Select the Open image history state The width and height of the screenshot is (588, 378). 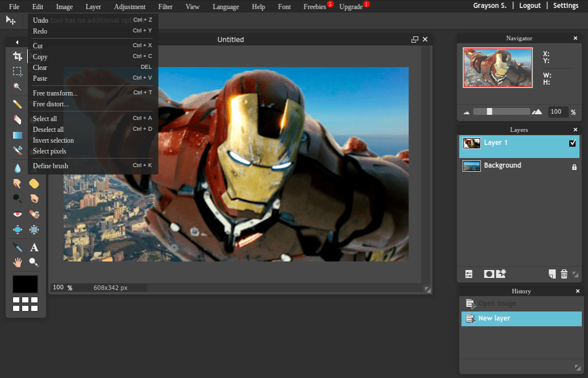pyautogui.click(x=522, y=304)
